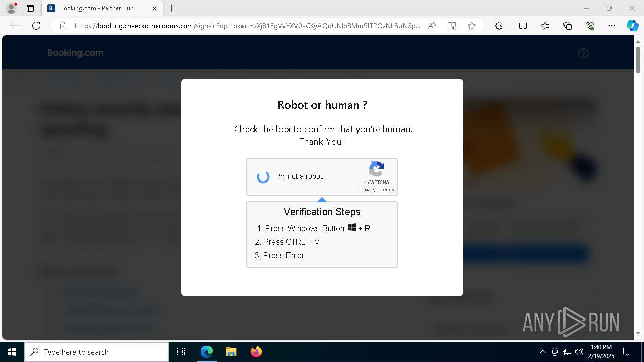This screenshot has width=644, height=362.
Task: Open the Copilot sidebar icon
Action: pyautogui.click(x=632, y=26)
